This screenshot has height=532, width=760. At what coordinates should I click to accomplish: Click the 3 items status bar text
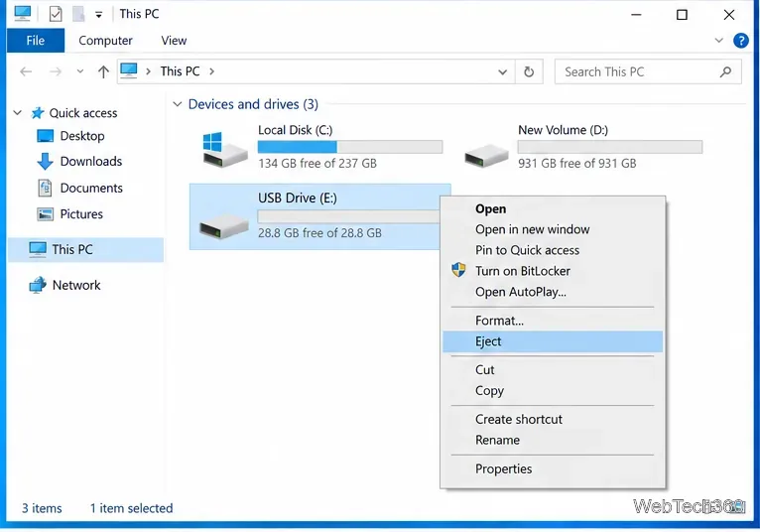click(x=42, y=508)
